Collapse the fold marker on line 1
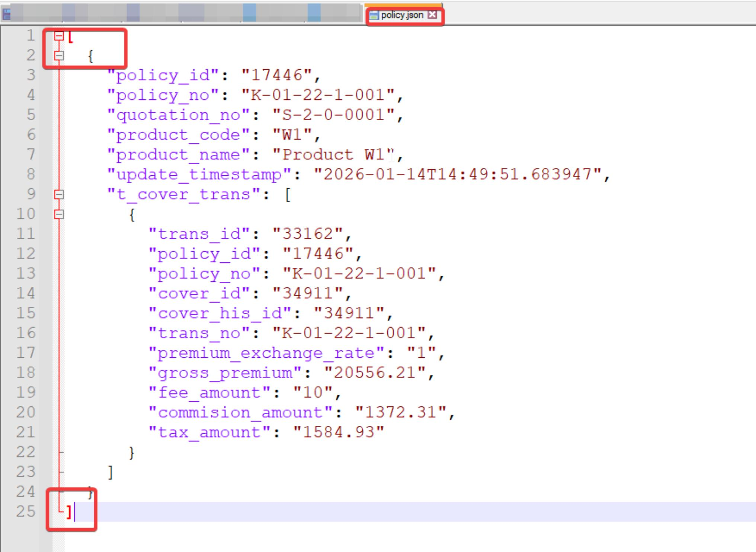This screenshot has width=756, height=552. click(x=59, y=36)
